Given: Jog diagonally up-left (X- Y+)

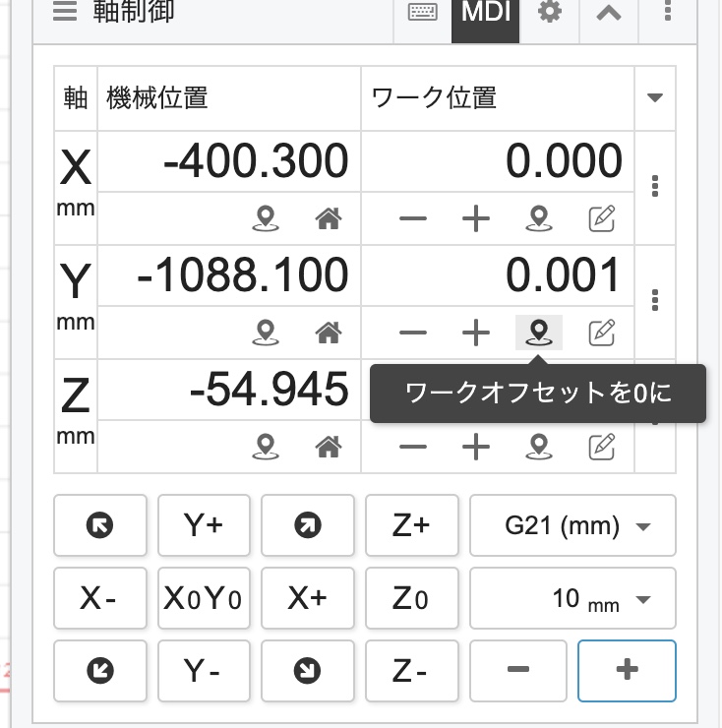Looking at the screenshot, I should click(x=99, y=525).
